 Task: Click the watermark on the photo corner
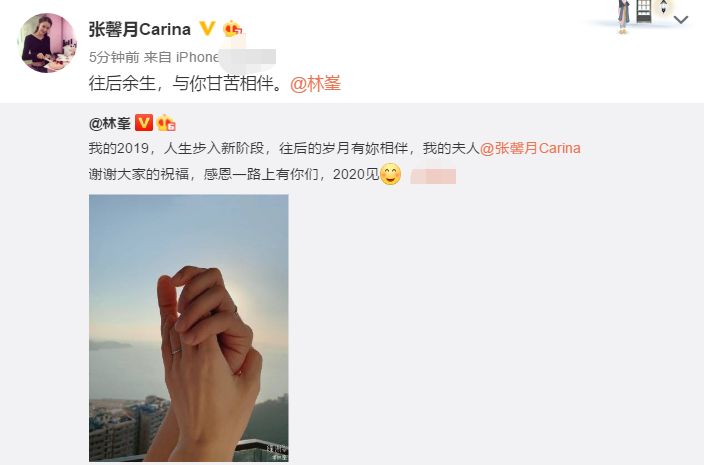point(277,452)
